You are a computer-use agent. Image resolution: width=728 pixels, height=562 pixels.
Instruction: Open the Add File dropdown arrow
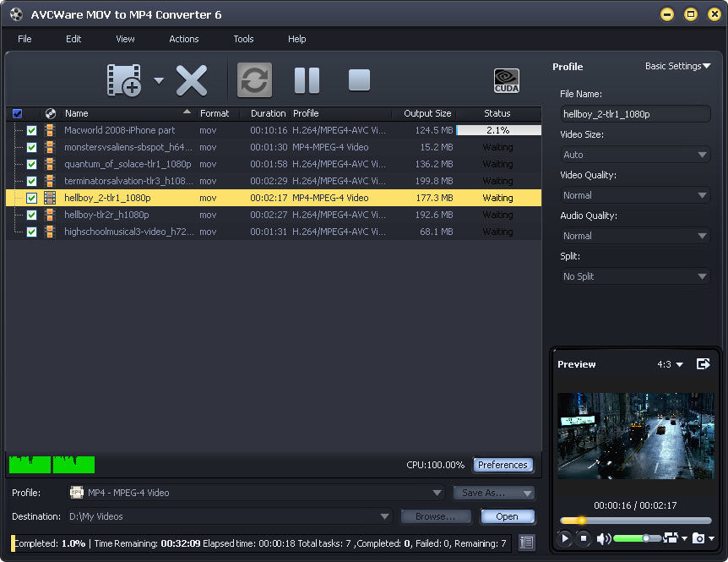[159, 80]
